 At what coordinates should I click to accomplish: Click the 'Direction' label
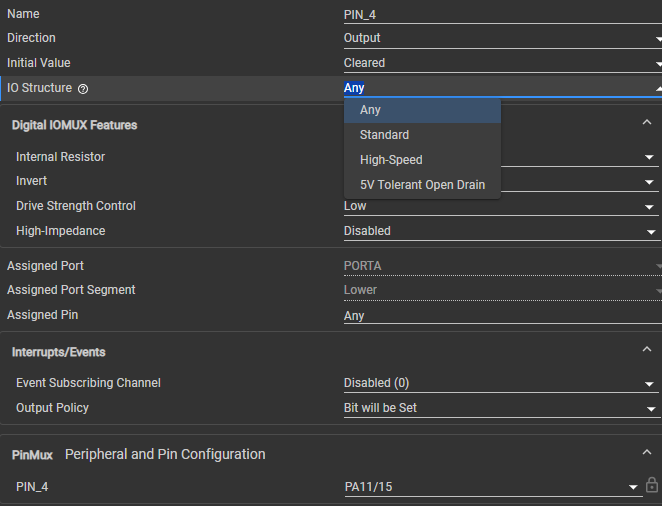(31, 38)
